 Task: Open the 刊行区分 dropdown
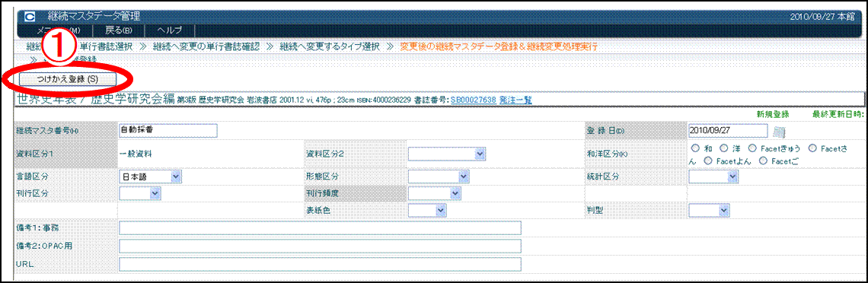click(x=140, y=193)
